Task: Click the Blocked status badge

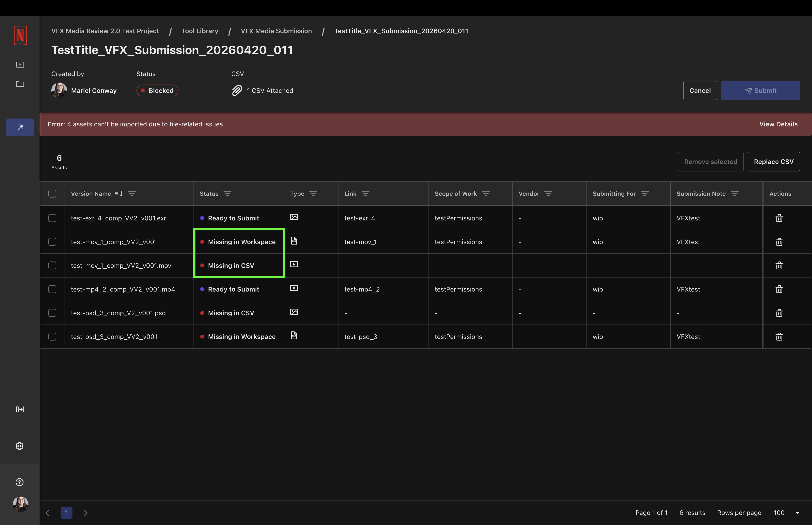Action: click(157, 90)
